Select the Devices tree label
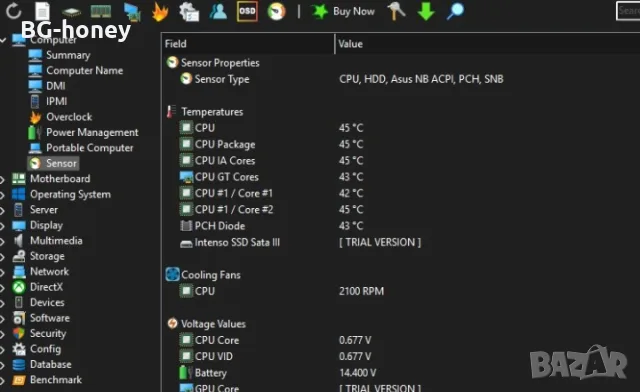The height and width of the screenshot is (392, 640). 47,303
